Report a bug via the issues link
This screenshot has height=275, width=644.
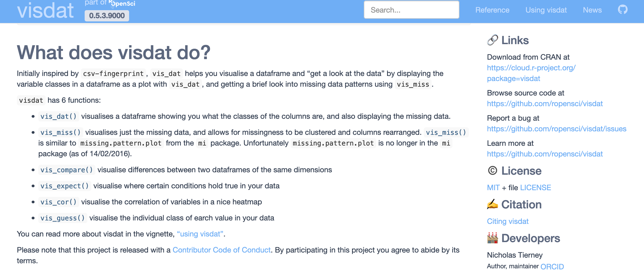click(x=557, y=129)
